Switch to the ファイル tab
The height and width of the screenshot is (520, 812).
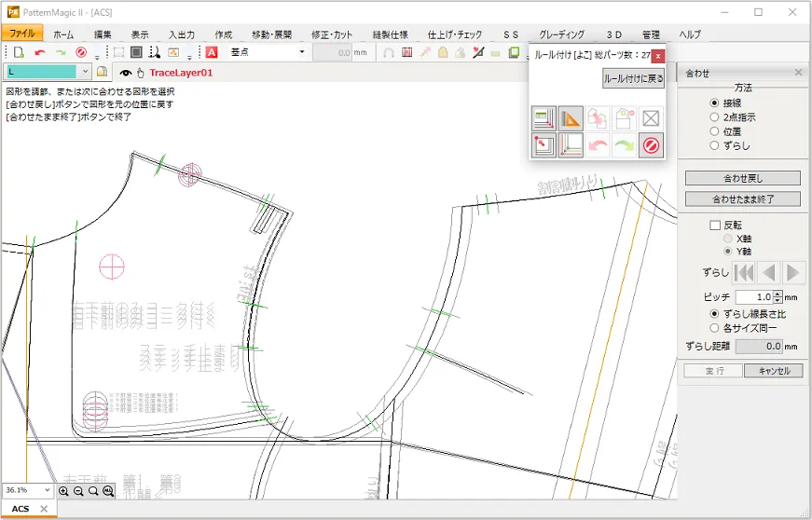pos(21,34)
